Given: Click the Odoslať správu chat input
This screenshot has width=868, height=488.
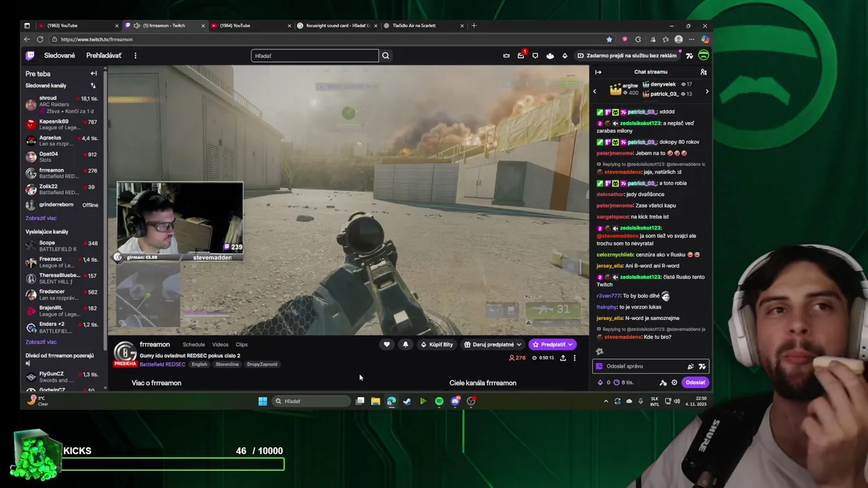Looking at the screenshot, I should pyautogui.click(x=651, y=366).
